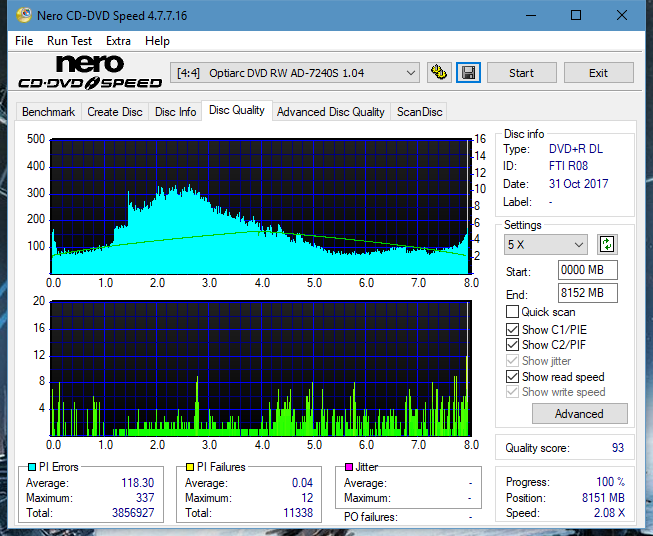Click the Start button

click(x=521, y=73)
